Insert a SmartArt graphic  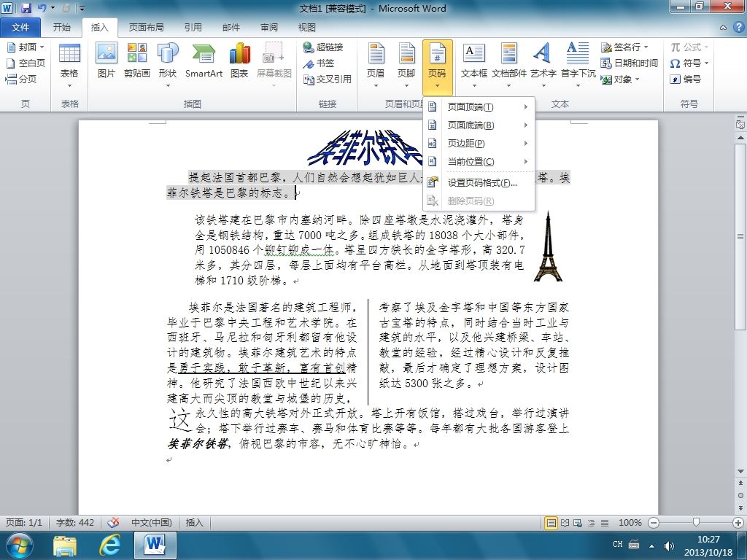coord(204,61)
